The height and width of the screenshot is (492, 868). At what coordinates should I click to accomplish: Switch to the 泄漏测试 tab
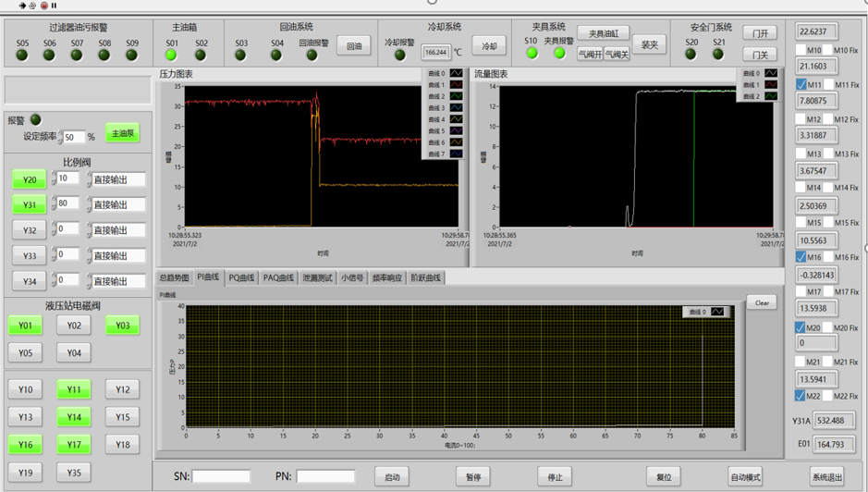(317, 277)
